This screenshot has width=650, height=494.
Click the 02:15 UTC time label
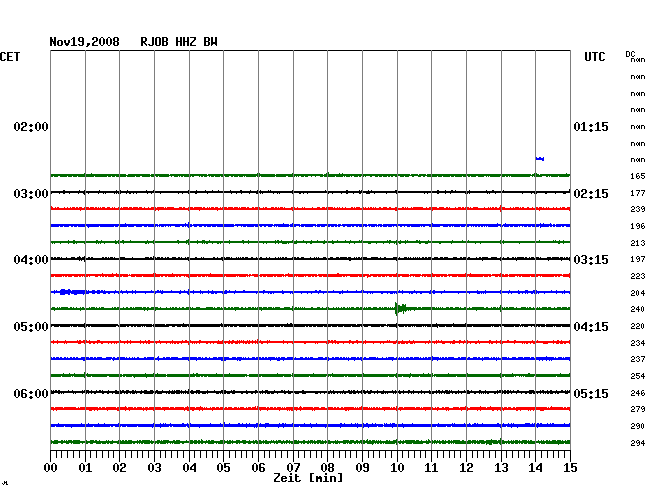tap(591, 194)
